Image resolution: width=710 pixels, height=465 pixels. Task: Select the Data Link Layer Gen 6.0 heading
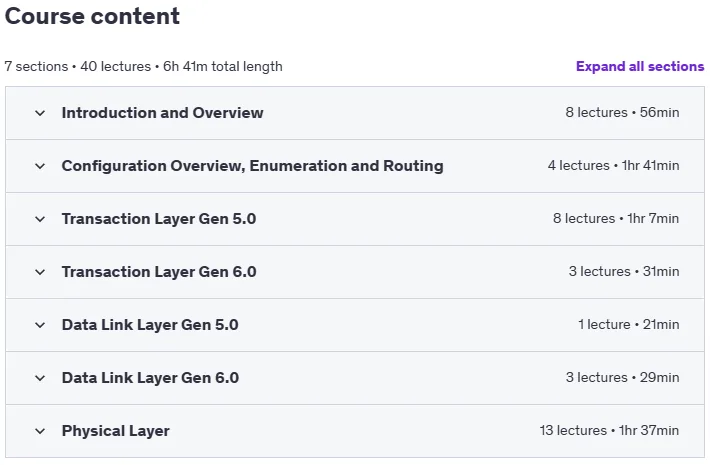[150, 378]
